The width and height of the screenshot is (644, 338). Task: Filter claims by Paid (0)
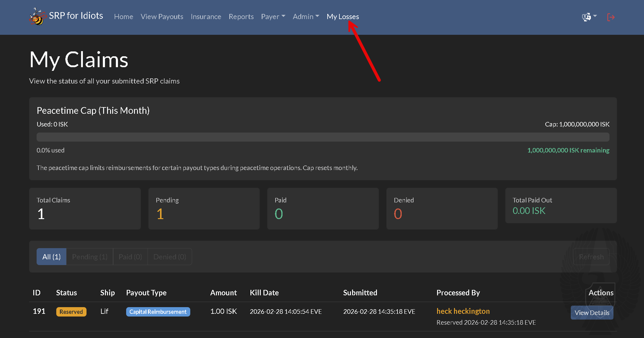pos(130,257)
